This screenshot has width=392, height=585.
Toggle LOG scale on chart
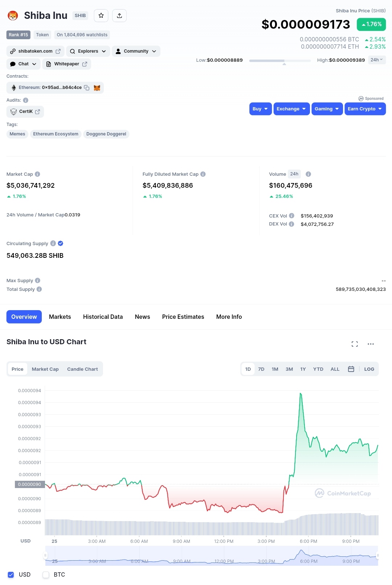click(x=369, y=369)
